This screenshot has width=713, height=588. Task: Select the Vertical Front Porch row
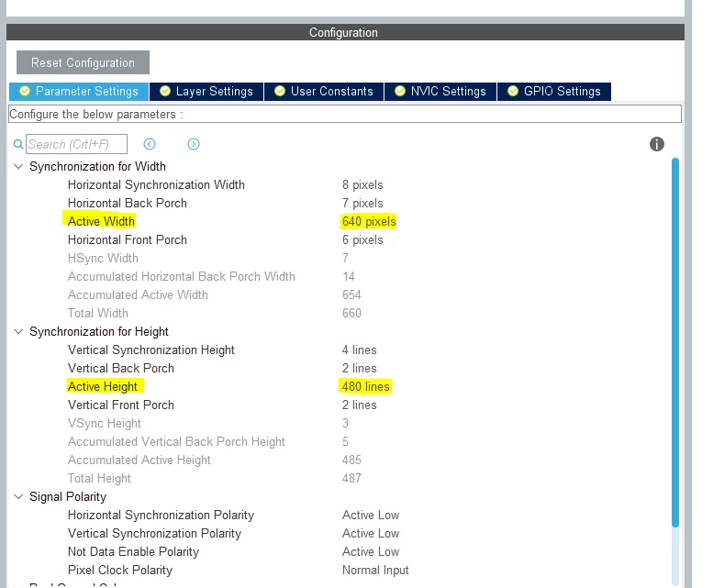[121, 405]
